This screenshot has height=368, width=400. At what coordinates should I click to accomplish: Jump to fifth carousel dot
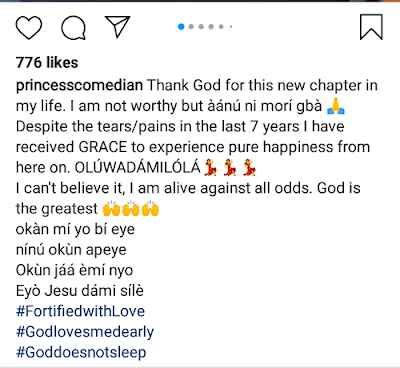pos(221,27)
